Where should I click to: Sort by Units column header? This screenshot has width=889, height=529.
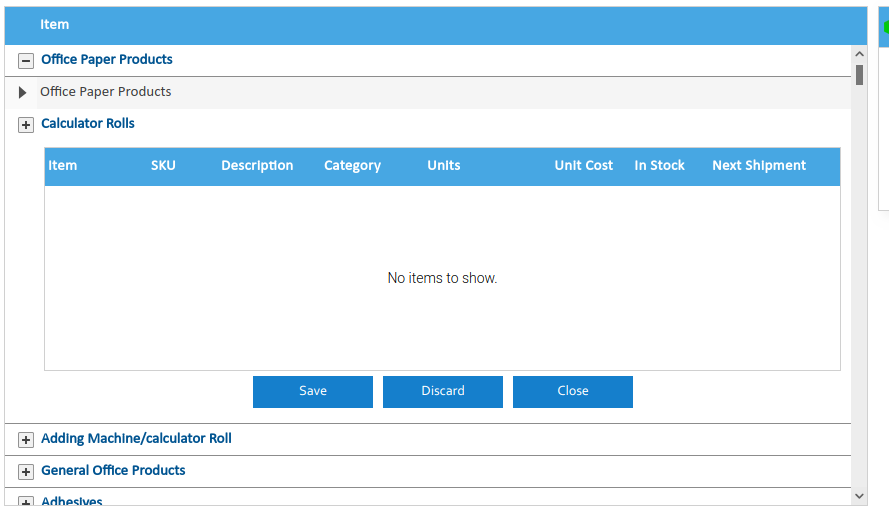[444, 166]
